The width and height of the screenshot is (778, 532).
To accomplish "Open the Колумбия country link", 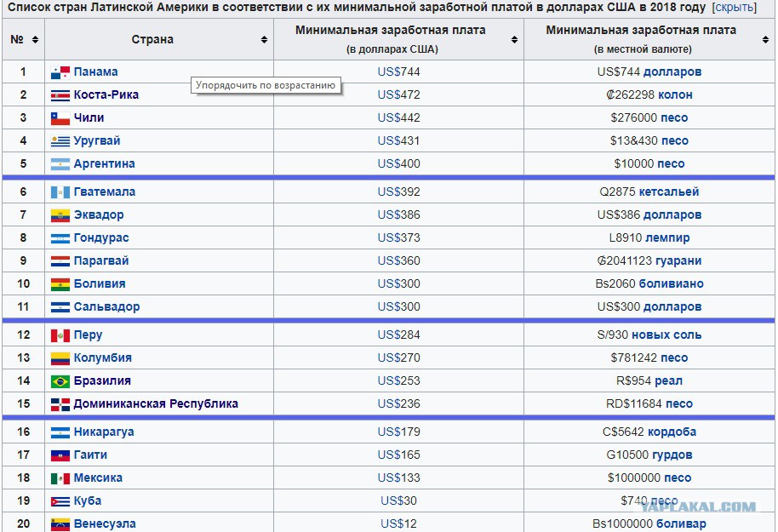I will click(103, 358).
